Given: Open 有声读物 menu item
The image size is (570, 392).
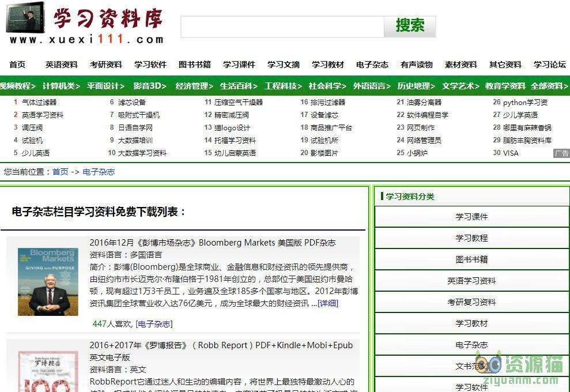Looking at the screenshot, I should click(416, 65).
